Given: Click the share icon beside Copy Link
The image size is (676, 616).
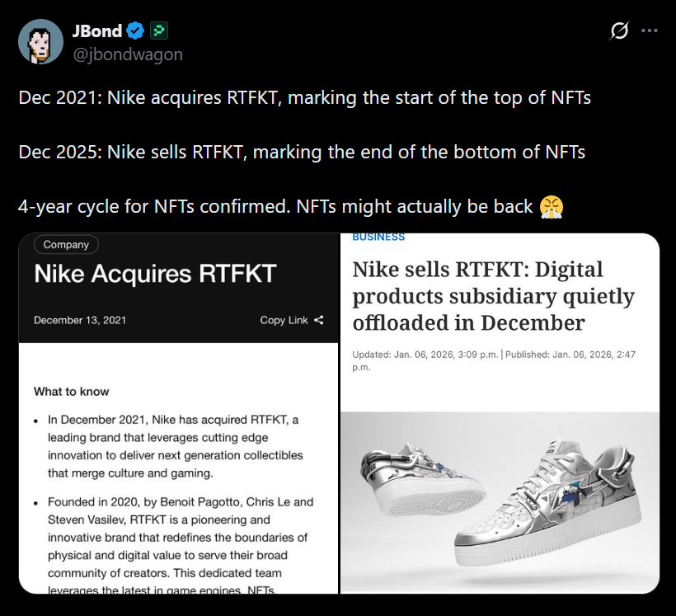Looking at the screenshot, I should (318, 320).
